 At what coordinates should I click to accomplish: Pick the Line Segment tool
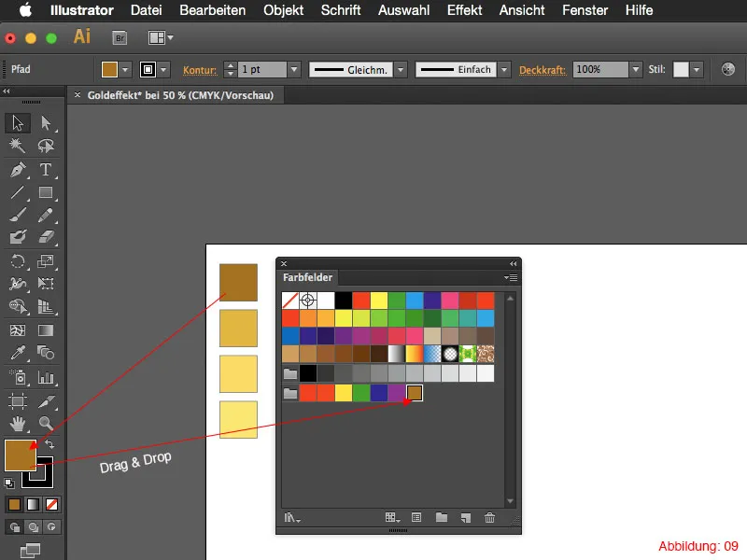pos(18,192)
